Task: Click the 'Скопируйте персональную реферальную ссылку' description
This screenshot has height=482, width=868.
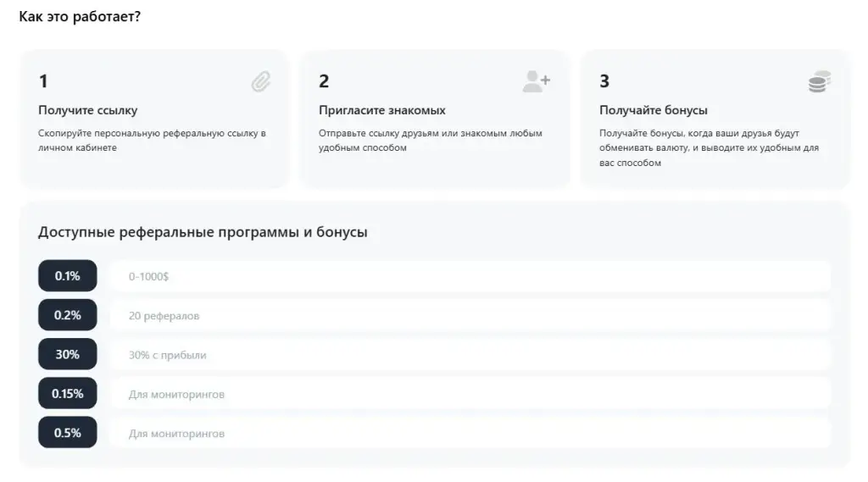Action: (x=153, y=141)
